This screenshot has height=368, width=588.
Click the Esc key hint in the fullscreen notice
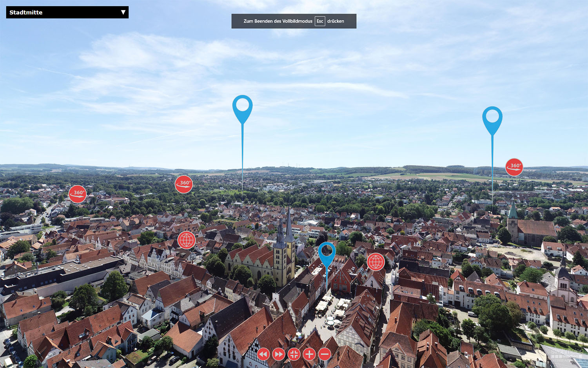click(320, 21)
